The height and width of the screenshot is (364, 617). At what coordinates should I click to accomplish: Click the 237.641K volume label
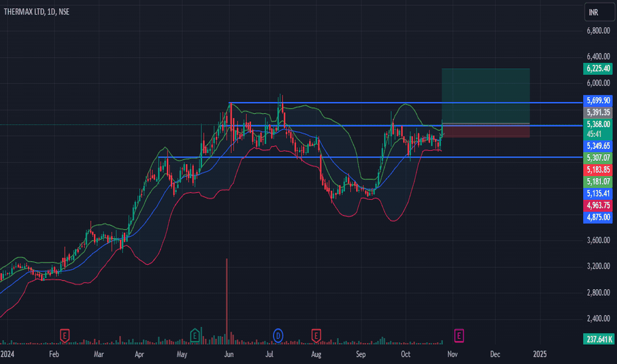click(x=598, y=340)
